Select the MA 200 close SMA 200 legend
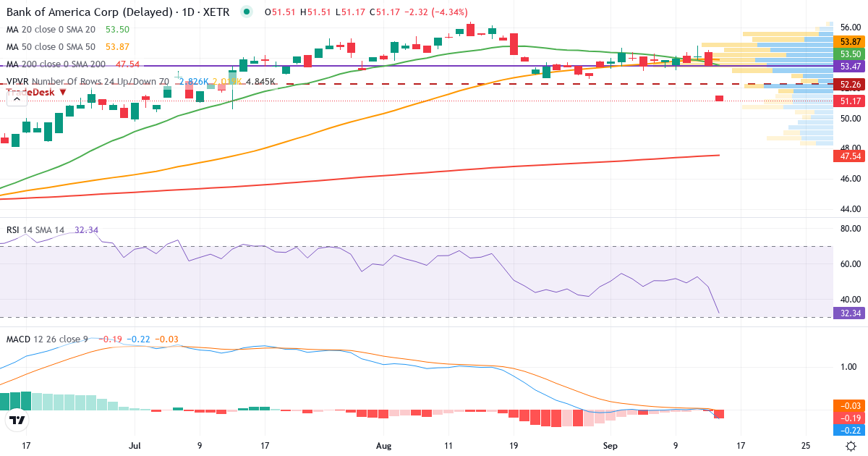This screenshot has height=456, width=868. 56,64
